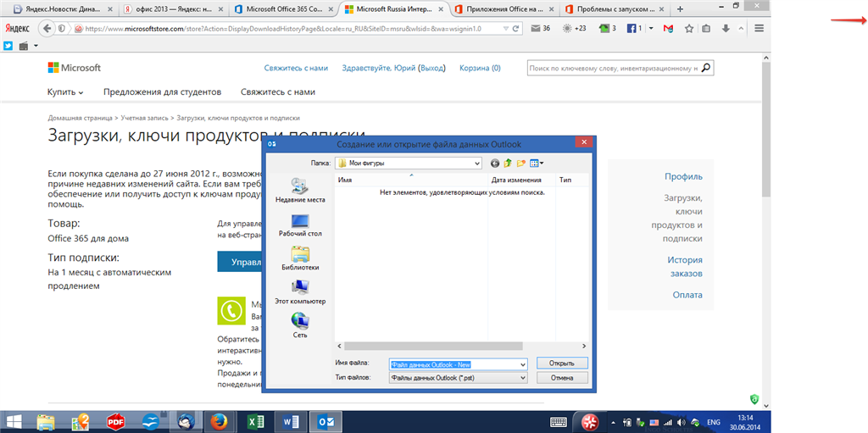This screenshot has height=433, width=868.
Task: Click the Microsoft logo on page
Action: pyautogui.click(x=75, y=68)
